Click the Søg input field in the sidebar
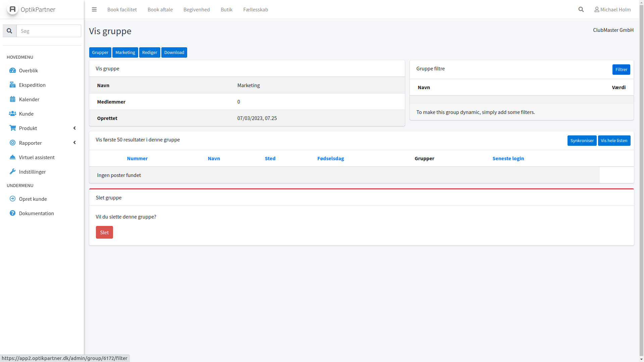The width and height of the screenshot is (644, 362). click(49, 31)
